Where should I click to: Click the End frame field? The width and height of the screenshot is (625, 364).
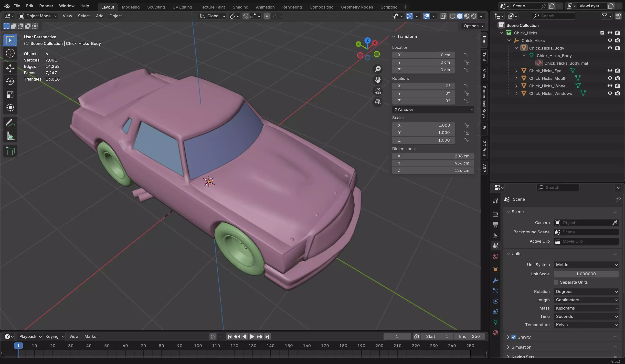[x=469, y=336]
